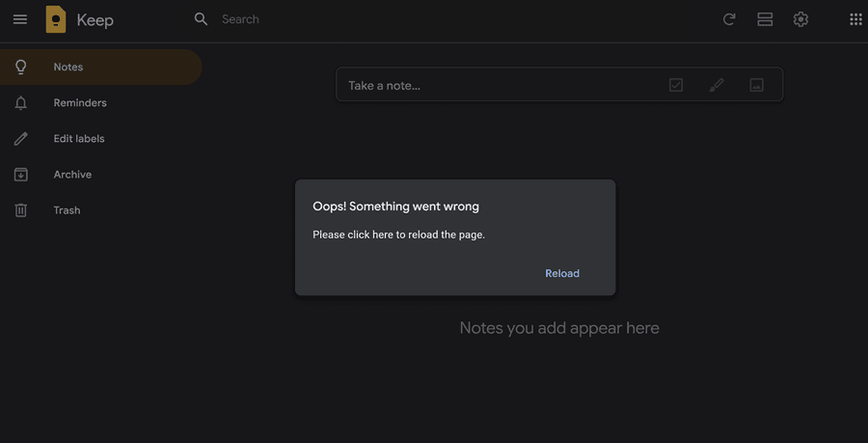This screenshot has width=868, height=443.
Task: Open the Google apps grid
Action: 855,19
